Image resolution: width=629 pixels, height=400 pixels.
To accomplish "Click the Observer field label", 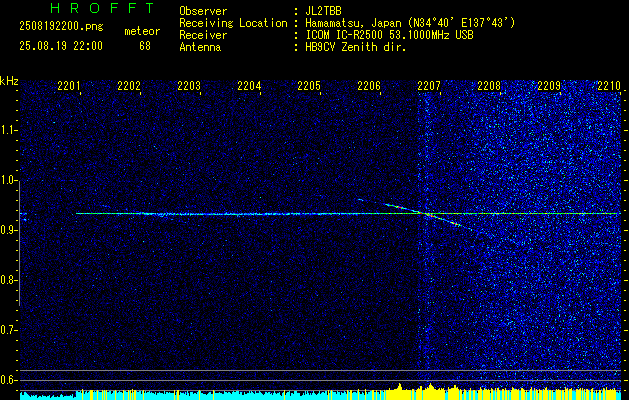I will point(203,11).
